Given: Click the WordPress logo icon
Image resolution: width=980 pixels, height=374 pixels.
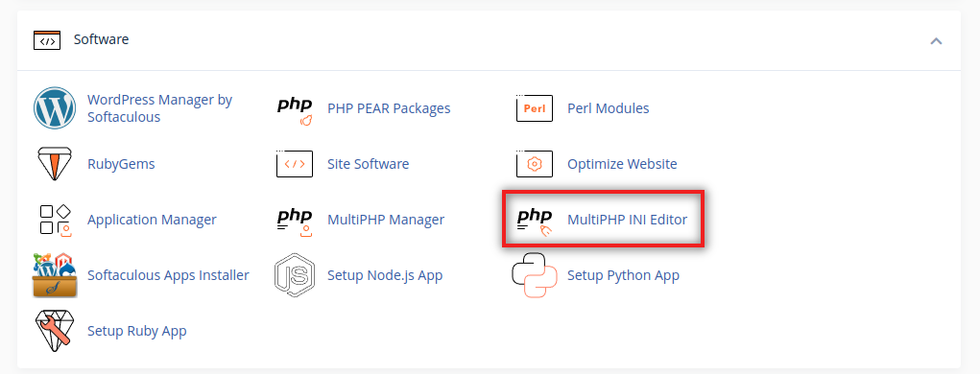Looking at the screenshot, I should click(55, 108).
